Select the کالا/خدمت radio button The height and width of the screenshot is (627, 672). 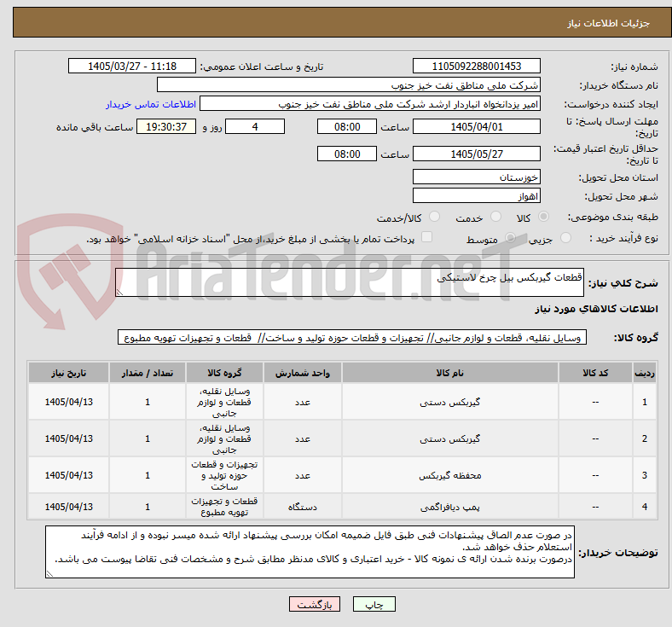435,217
